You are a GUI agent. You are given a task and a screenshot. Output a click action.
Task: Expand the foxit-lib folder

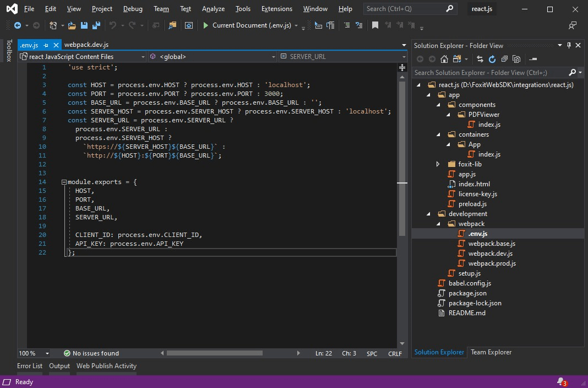(x=438, y=164)
